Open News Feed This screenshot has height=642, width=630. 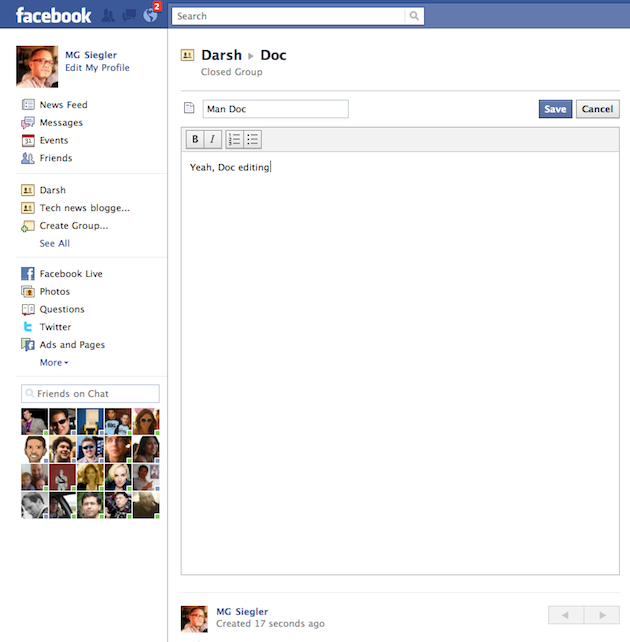63,105
